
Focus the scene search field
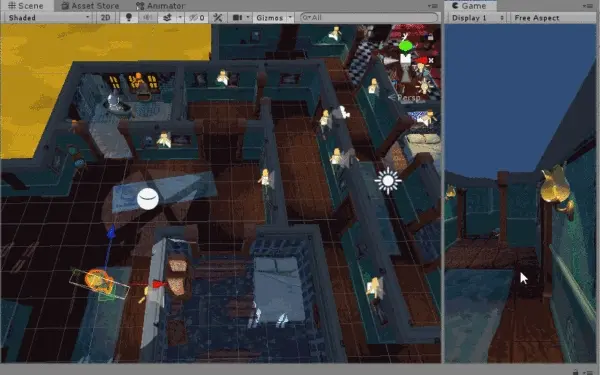click(x=369, y=18)
